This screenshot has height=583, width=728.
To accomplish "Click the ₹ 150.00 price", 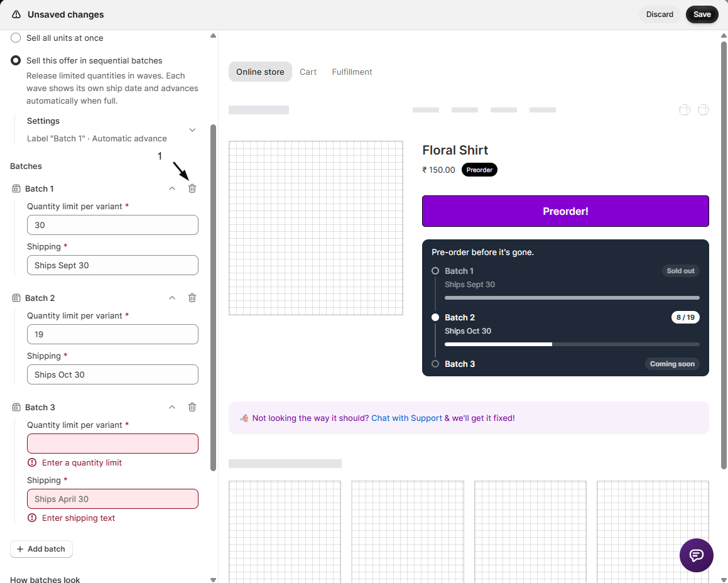I will tap(438, 170).
